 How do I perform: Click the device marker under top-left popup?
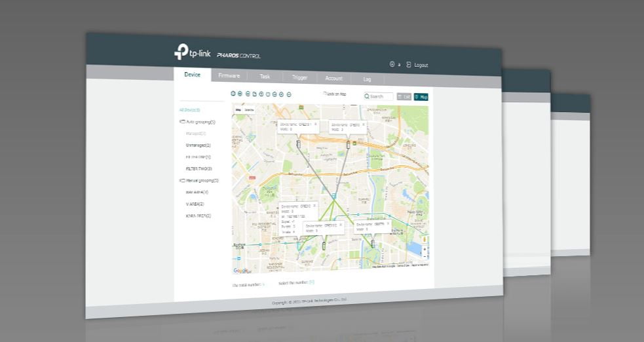(x=299, y=143)
